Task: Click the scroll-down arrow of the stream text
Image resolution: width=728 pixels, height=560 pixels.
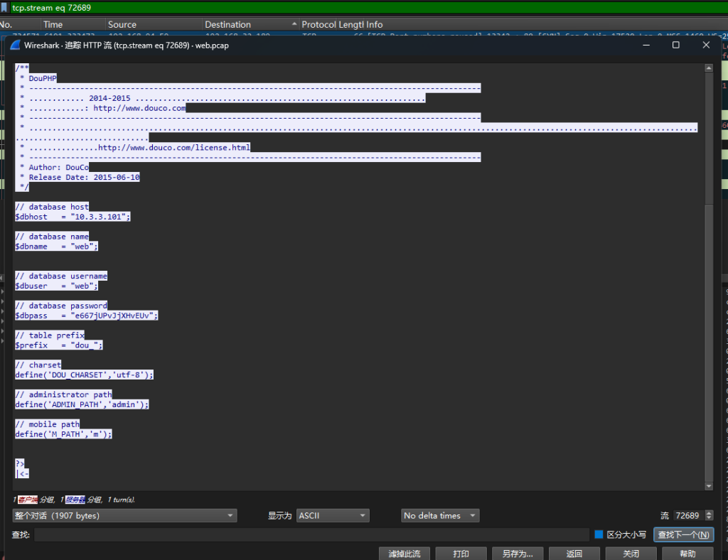Action: 708,486
